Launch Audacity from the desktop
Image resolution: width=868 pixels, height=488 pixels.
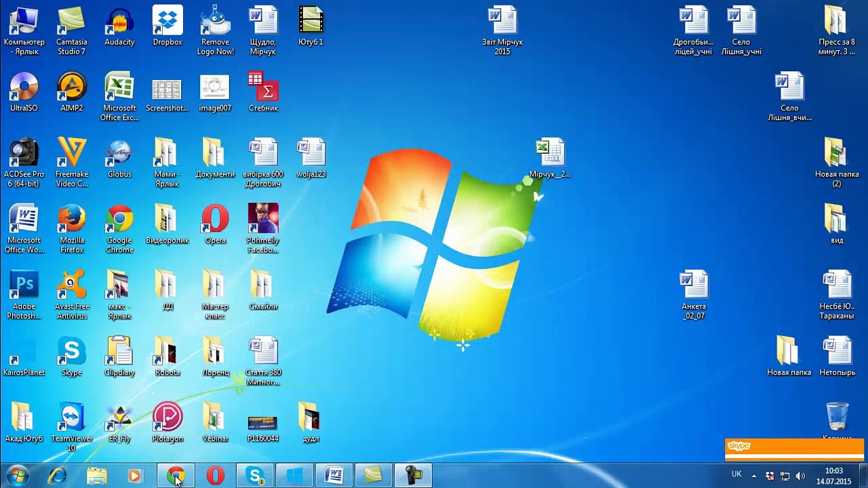tap(119, 27)
